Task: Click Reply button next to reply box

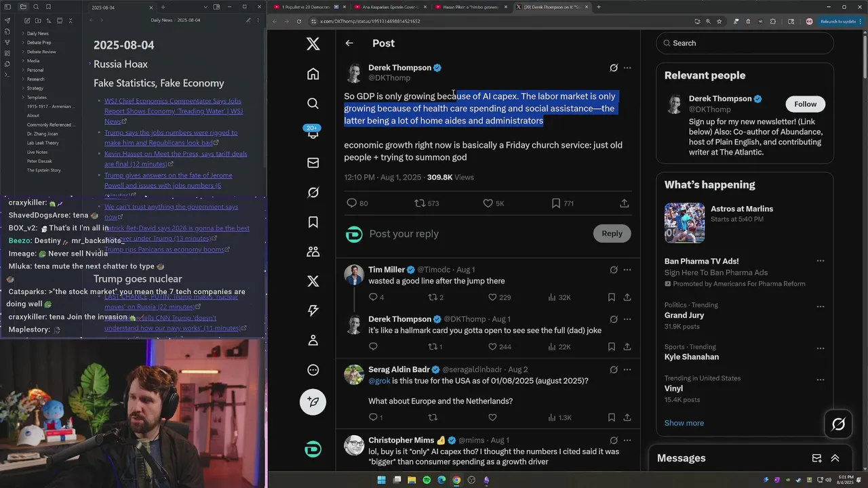Action: tap(612, 234)
